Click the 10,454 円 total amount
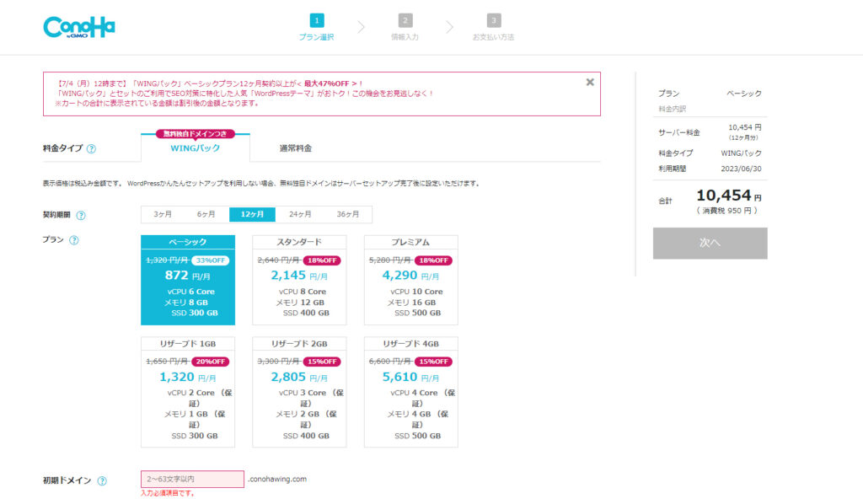Image resolution: width=863 pixels, height=504 pixels. coord(729,196)
